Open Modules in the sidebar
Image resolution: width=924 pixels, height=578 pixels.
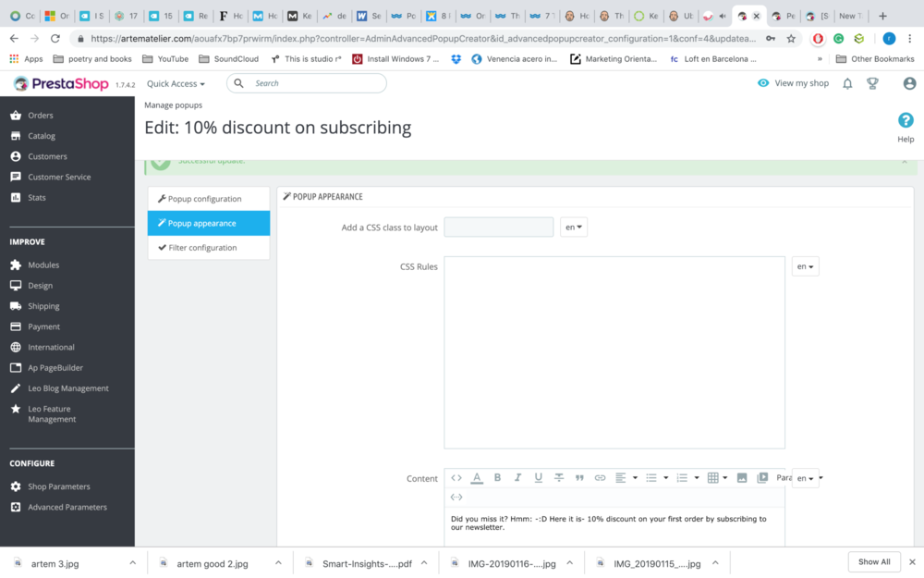pos(42,264)
